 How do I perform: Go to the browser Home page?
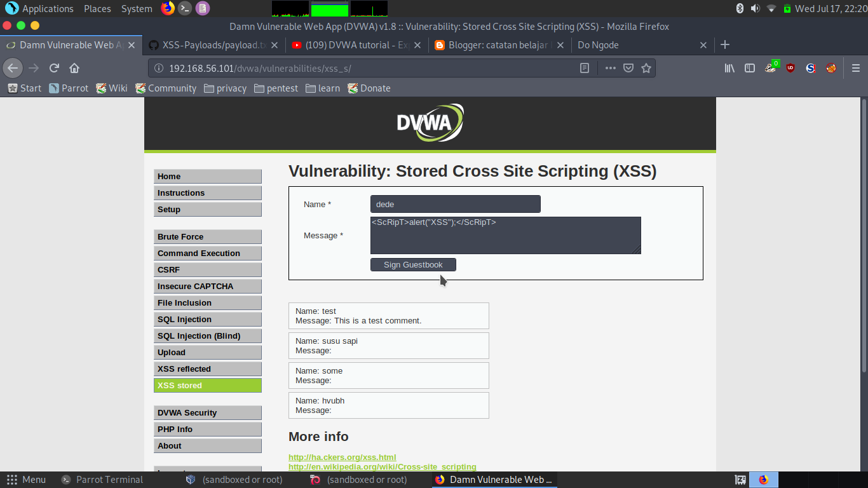[74, 68]
